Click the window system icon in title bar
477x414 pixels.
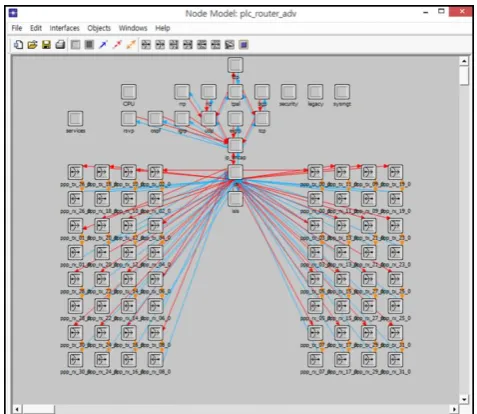coord(13,13)
